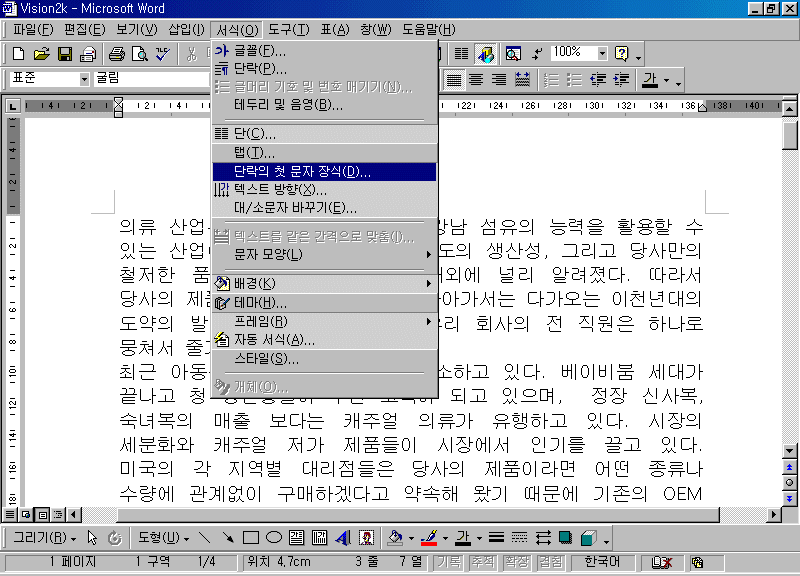
Task: Toggle the Drawing toolbar icon
Action: [486, 54]
